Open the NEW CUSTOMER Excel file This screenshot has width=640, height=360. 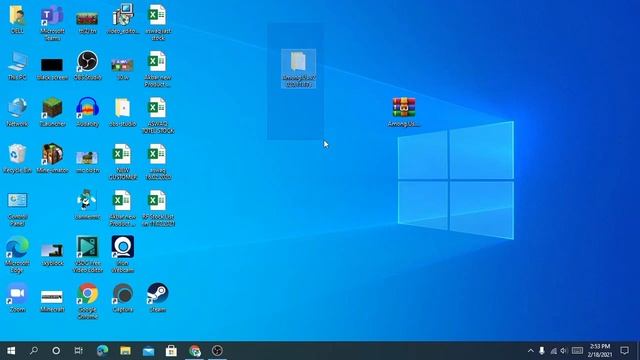click(122, 162)
